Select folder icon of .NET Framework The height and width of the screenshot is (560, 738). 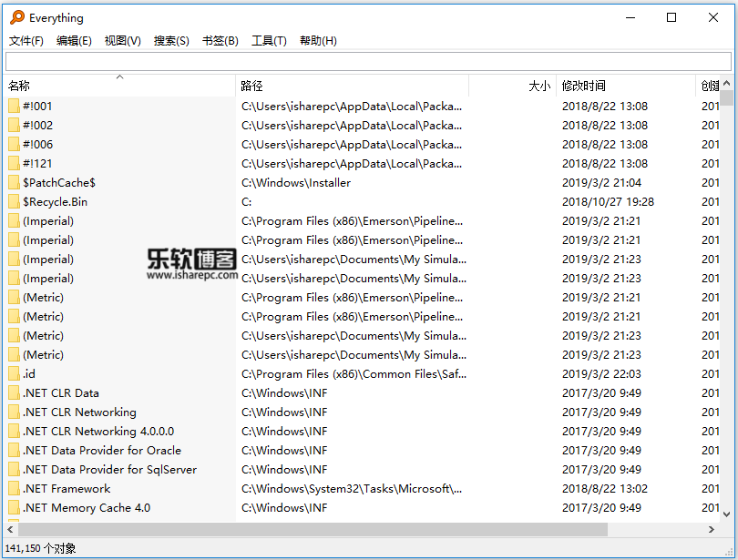[x=14, y=489]
